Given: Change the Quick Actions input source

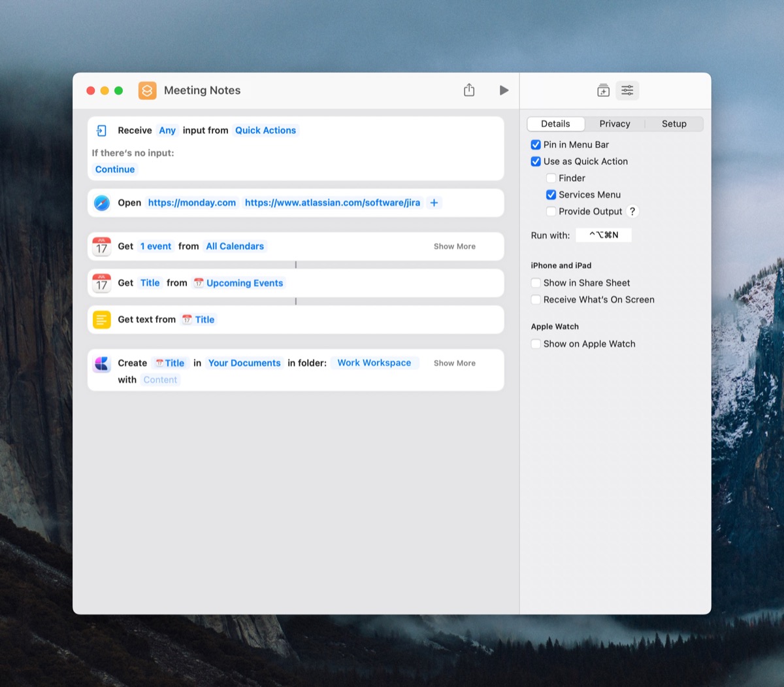Looking at the screenshot, I should coord(265,130).
